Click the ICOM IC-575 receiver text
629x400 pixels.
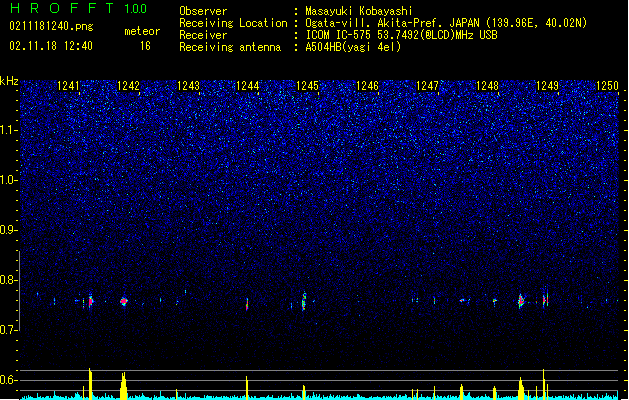401,35
